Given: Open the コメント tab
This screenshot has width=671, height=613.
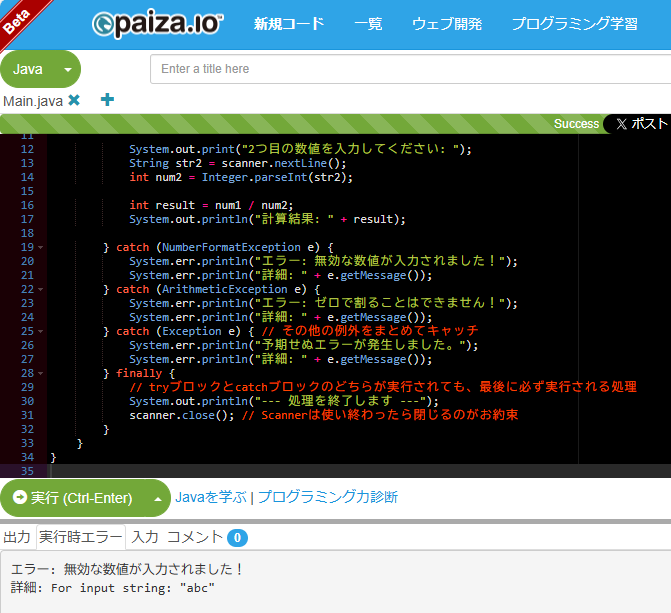Looking at the screenshot, I should pyautogui.click(x=194, y=537).
